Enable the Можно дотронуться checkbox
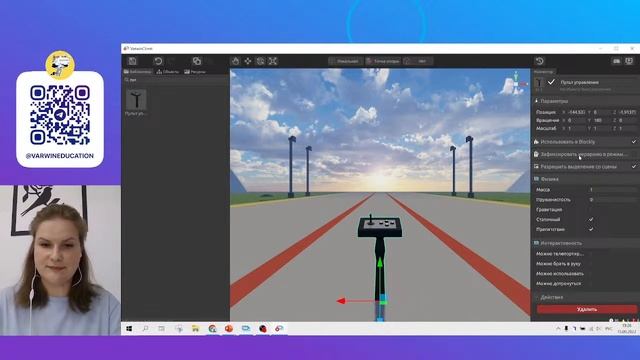This screenshot has width=640, height=360. click(x=591, y=283)
